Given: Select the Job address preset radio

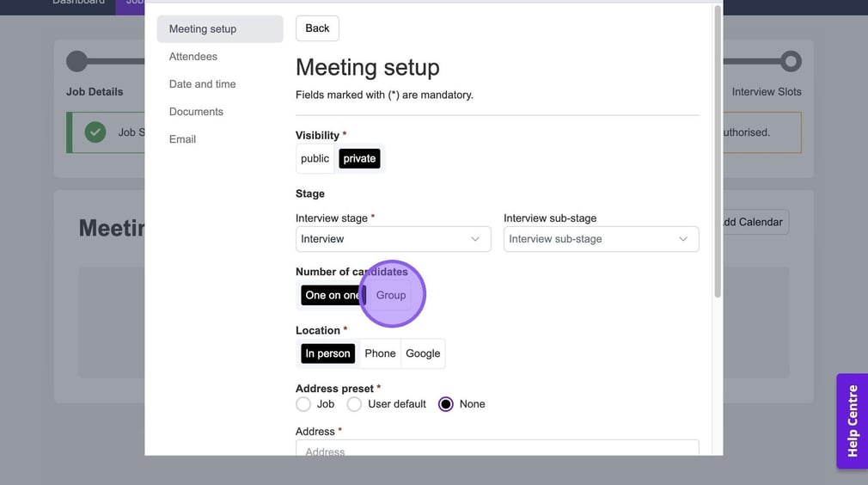Looking at the screenshot, I should pos(303,404).
